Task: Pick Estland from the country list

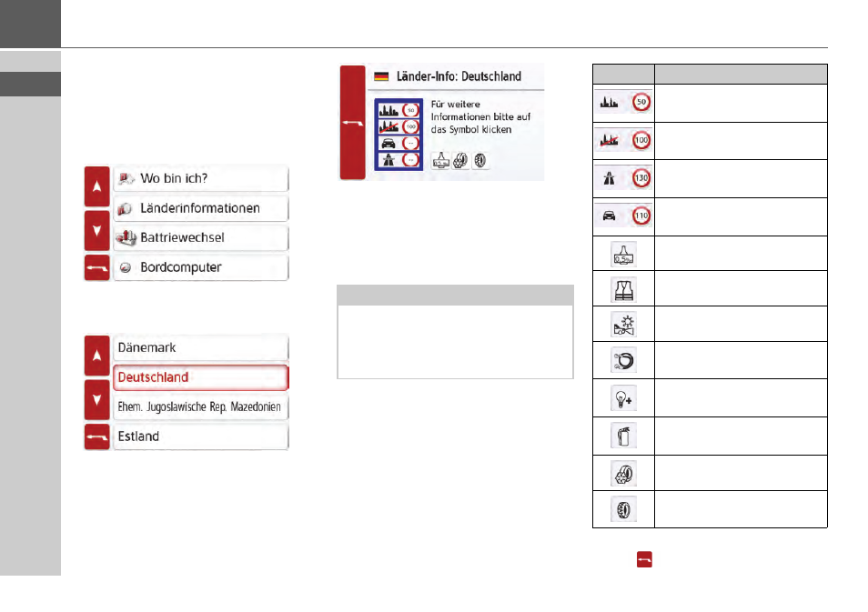Action: pyautogui.click(x=200, y=436)
